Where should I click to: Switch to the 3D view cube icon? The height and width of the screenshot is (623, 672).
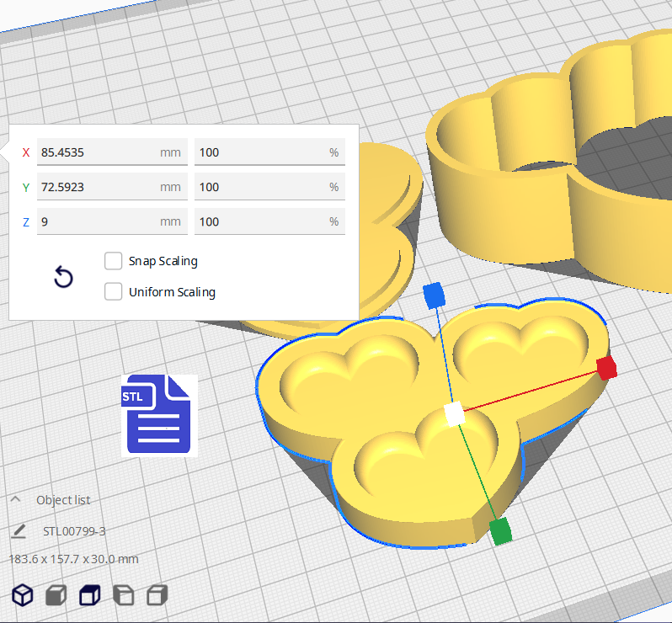point(22,596)
